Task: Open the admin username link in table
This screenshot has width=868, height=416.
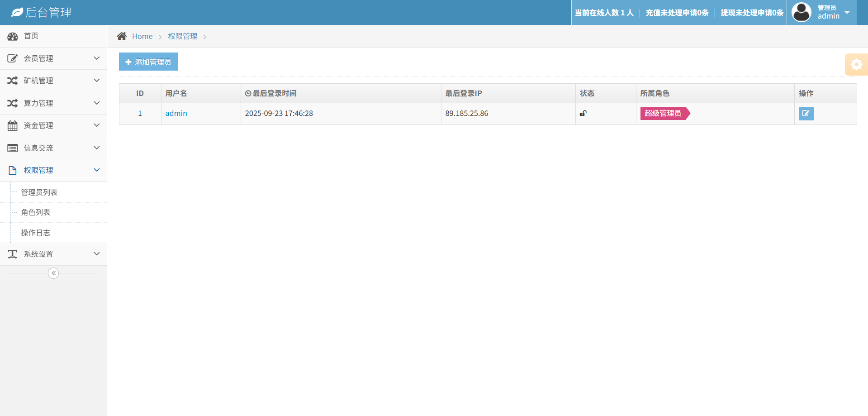Action: point(176,113)
